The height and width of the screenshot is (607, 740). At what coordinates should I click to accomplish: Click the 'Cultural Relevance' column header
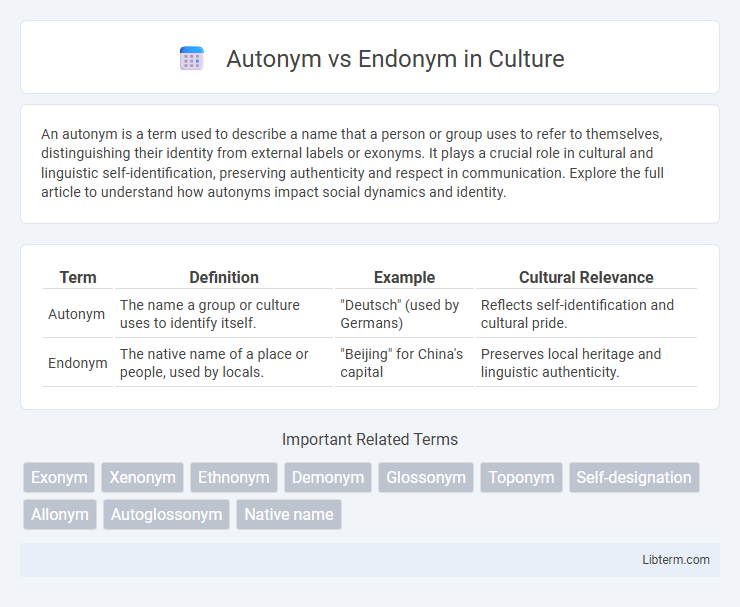point(586,277)
